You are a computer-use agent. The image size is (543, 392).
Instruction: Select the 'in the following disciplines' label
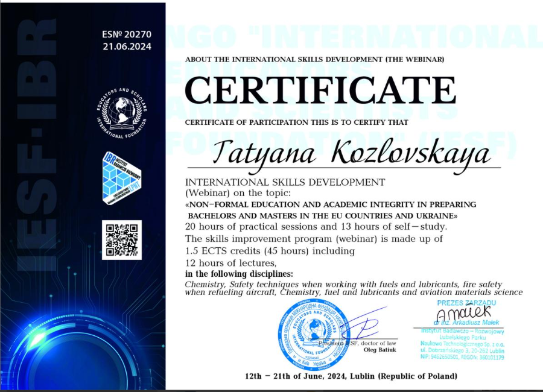click(239, 274)
